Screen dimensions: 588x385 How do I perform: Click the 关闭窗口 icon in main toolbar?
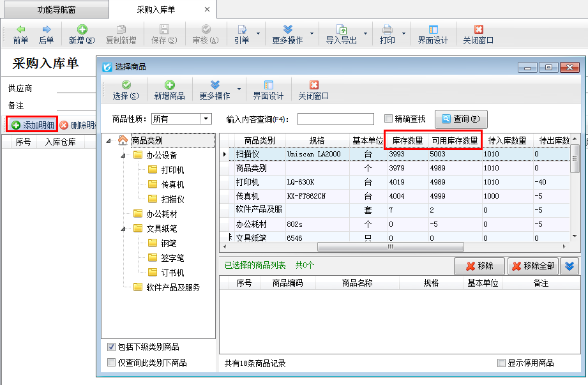(x=478, y=29)
